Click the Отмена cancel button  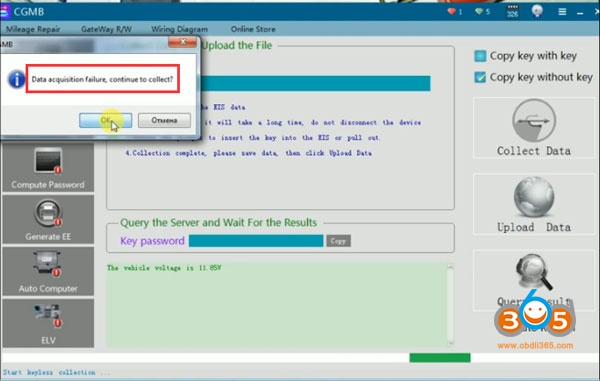[x=164, y=120]
